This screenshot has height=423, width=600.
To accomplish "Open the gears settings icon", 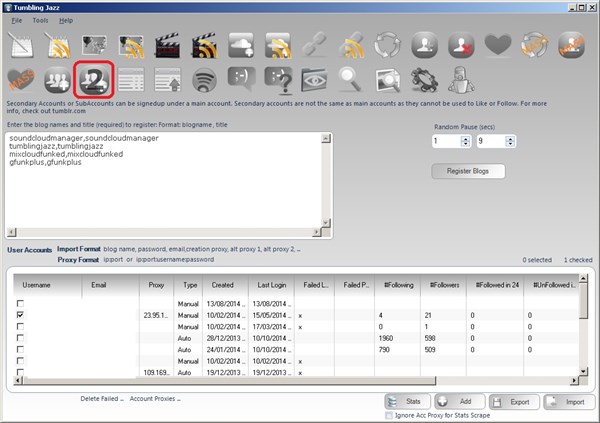I will 424,80.
